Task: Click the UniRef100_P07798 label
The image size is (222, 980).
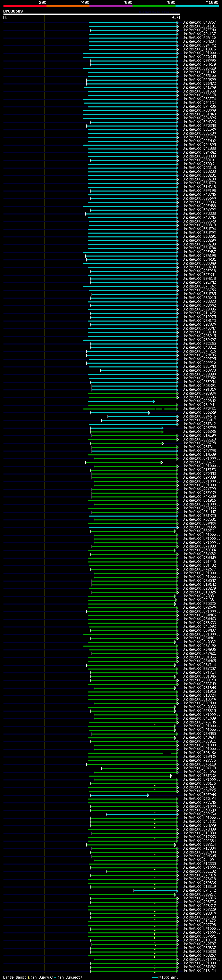Action: pos(199,925)
